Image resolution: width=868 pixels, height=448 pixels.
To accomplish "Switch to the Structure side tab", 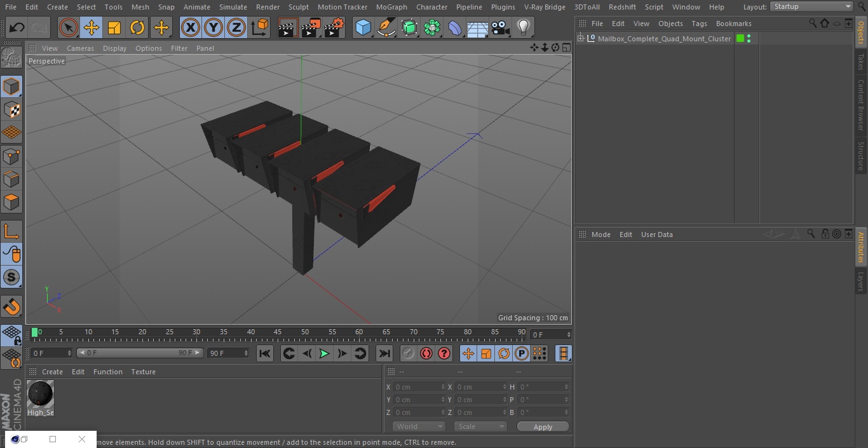I will point(861,156).
